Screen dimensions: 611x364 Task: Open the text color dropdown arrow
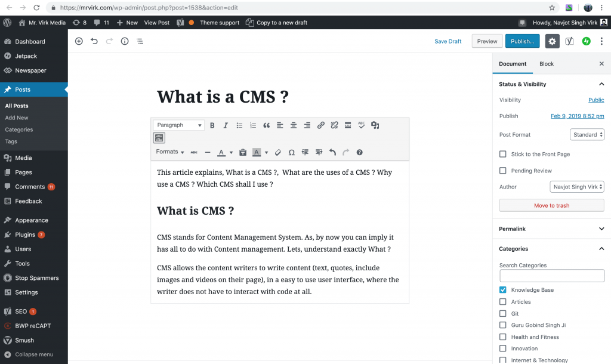pos(231,152)
